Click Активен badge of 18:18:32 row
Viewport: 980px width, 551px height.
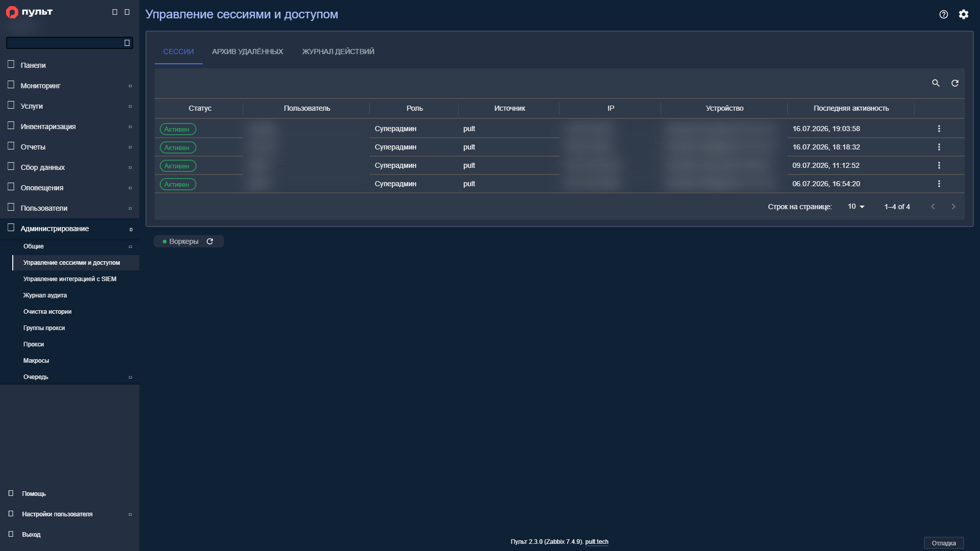pos(178,147)
